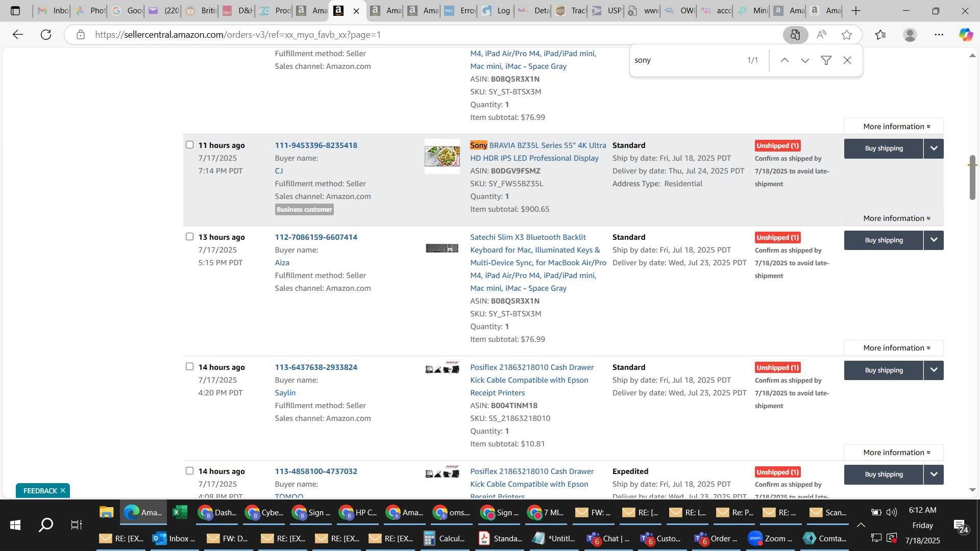
Task: Close the active Amazon tab
Action: tap(356, 11)
